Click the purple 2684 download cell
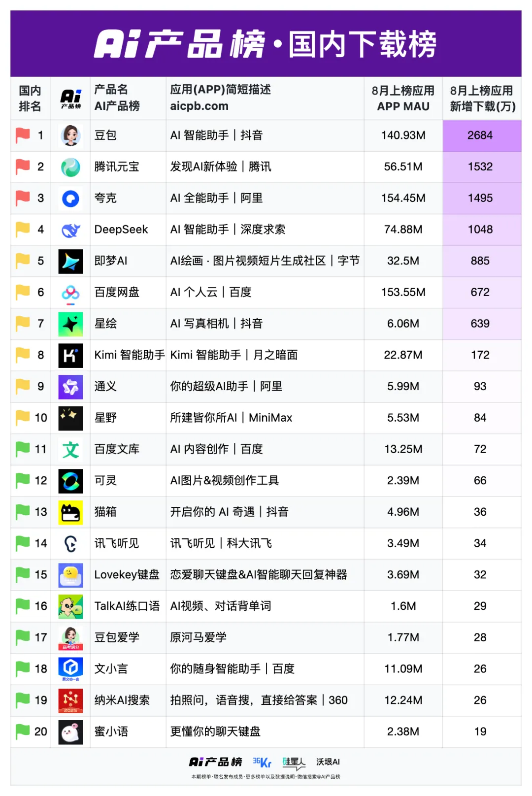The width and height of the screenshot is (532, 796). (x=481, y=135)
